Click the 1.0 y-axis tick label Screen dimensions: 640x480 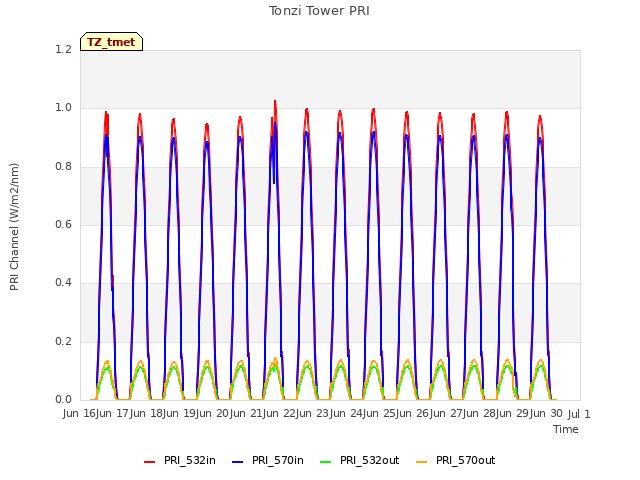[63, 108]
